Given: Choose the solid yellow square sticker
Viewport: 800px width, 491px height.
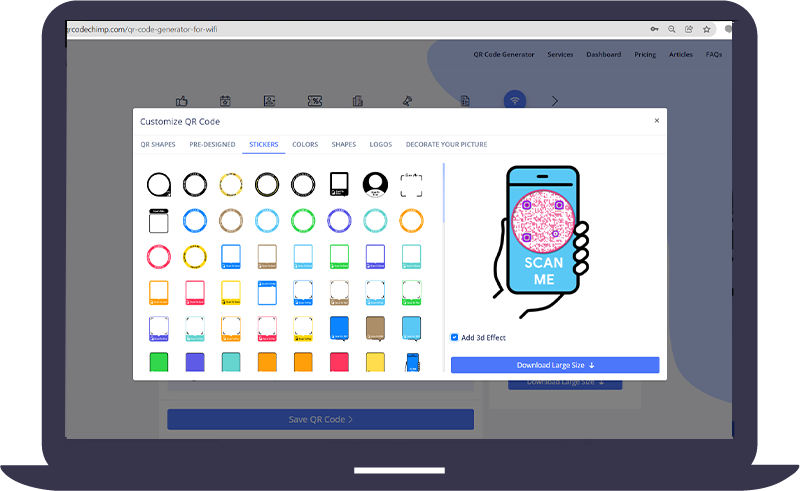Looking at the screenshot, I should (375, 362).
